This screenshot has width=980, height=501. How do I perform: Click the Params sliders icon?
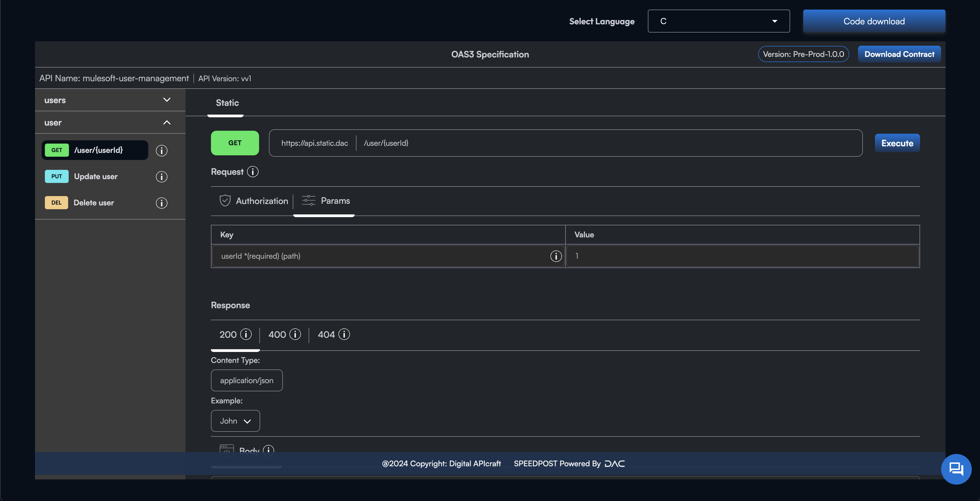309,200
